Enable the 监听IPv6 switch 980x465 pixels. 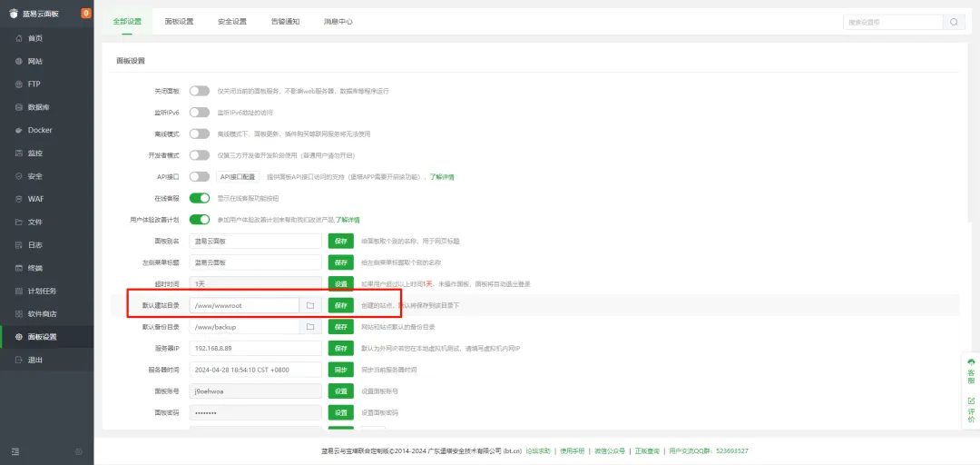(199, 113)
